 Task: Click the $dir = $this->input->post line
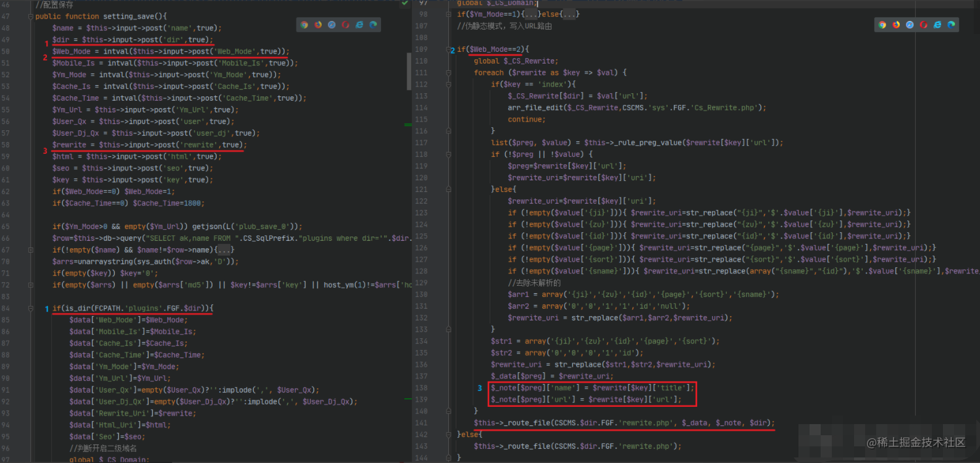132,40
